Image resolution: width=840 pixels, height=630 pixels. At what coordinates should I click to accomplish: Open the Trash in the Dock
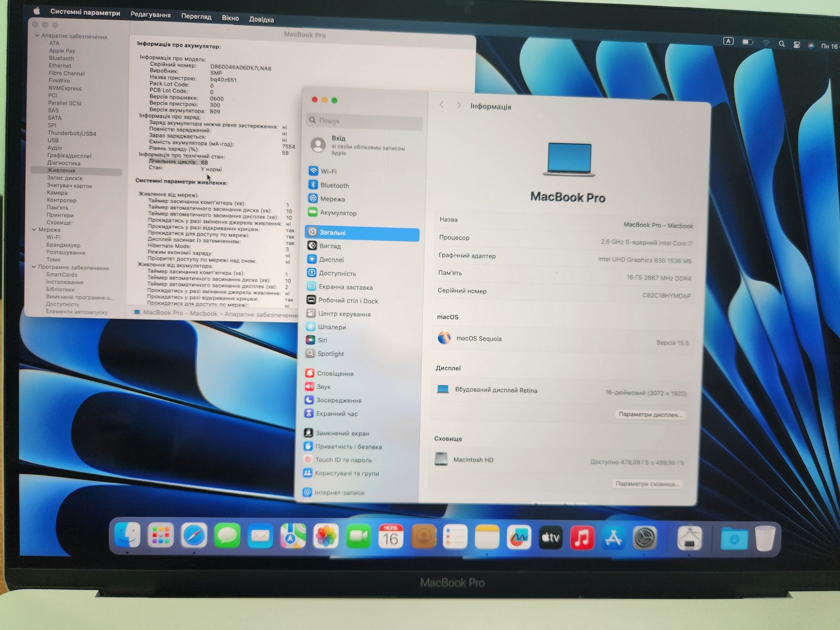click(765, 538)
